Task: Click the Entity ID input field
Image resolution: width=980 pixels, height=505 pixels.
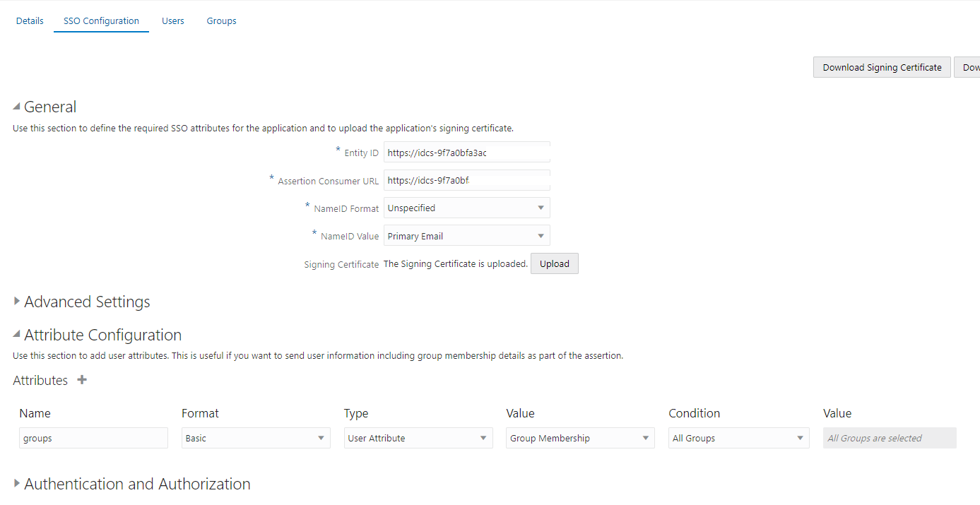Action: [x=466, y=151]
